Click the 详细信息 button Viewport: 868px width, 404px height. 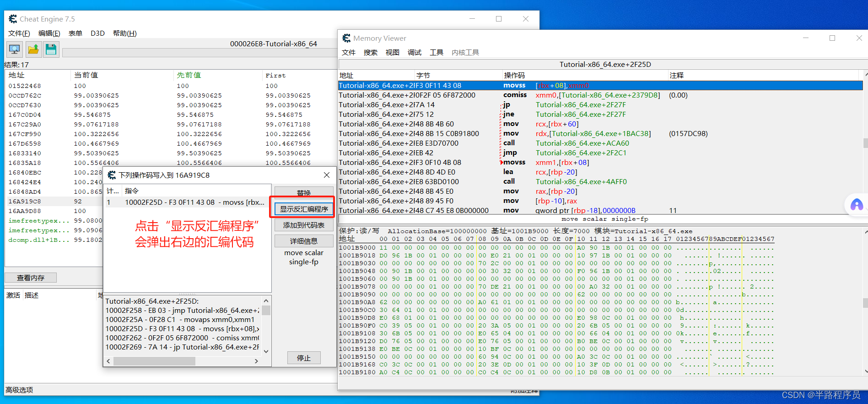click(x=304, y=241)
